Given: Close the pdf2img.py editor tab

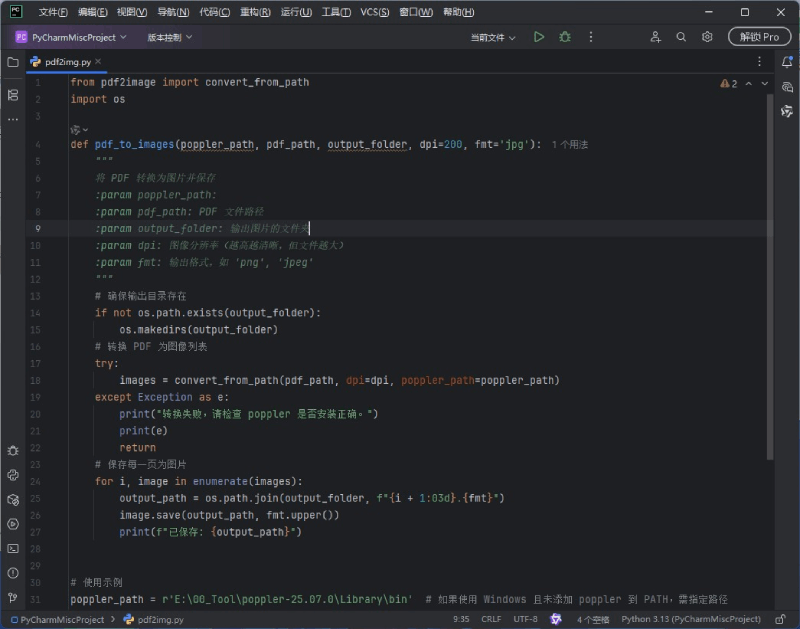Looking at the screenshot, I should [x=99, y=62].
